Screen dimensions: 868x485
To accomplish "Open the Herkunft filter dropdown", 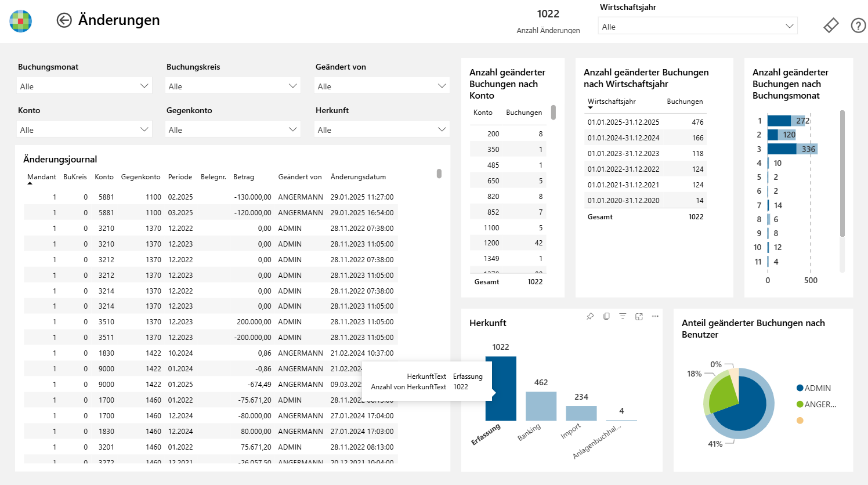I will 382,129.
